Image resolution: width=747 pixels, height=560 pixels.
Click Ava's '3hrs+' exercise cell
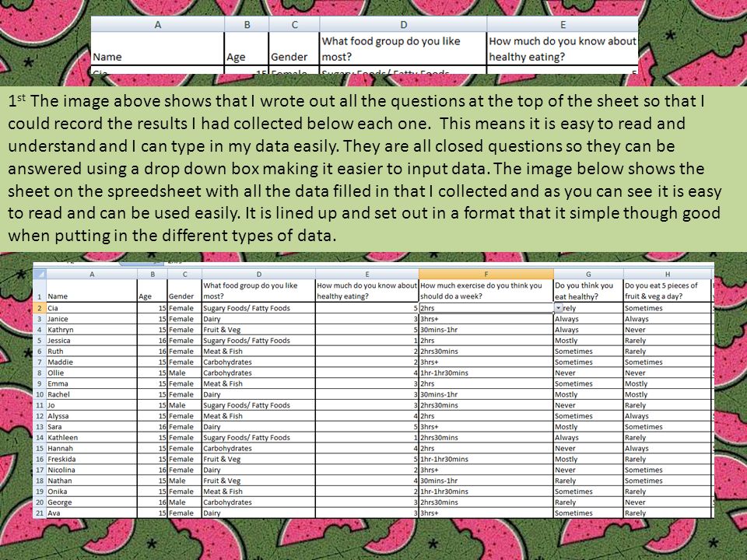[486, 513]
